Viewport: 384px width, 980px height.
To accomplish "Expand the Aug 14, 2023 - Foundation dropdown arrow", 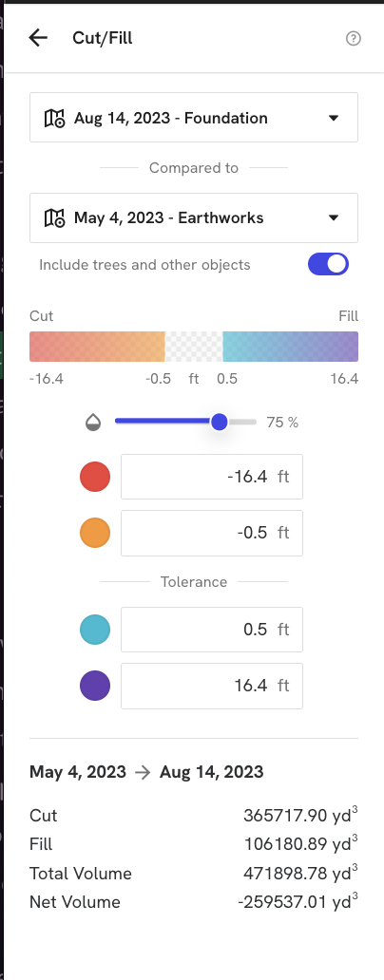I will [x=334, y=118].
